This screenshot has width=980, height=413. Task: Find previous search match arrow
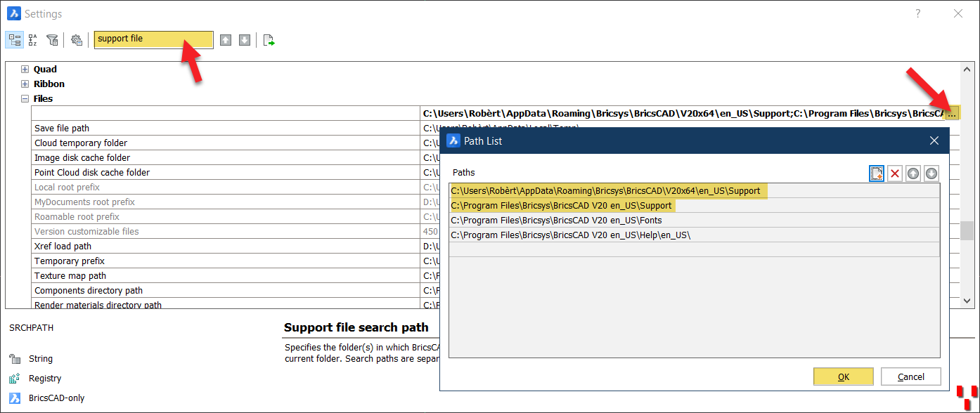(225, 40)
